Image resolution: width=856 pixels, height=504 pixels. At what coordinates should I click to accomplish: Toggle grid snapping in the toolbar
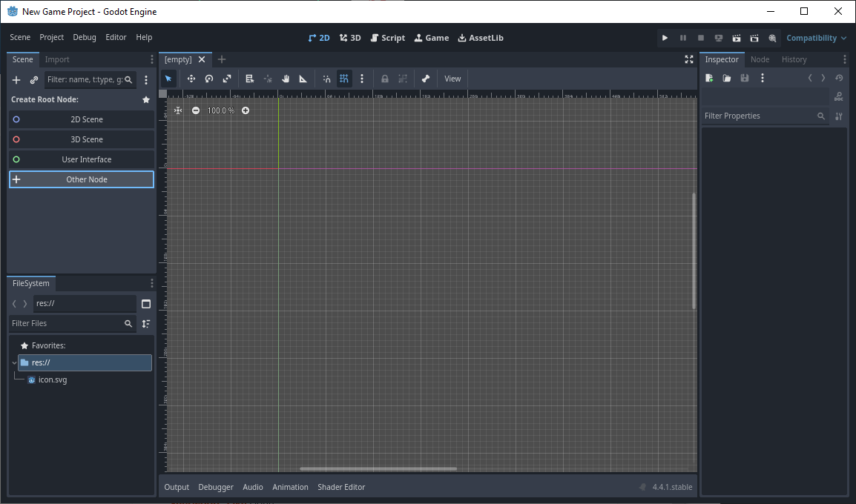coord(344,79)
